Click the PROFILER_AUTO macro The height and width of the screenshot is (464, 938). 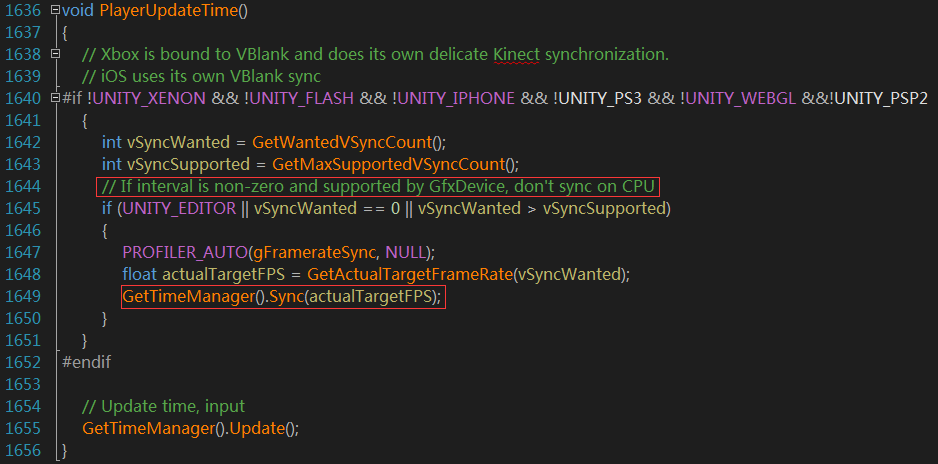coord(185,252)
